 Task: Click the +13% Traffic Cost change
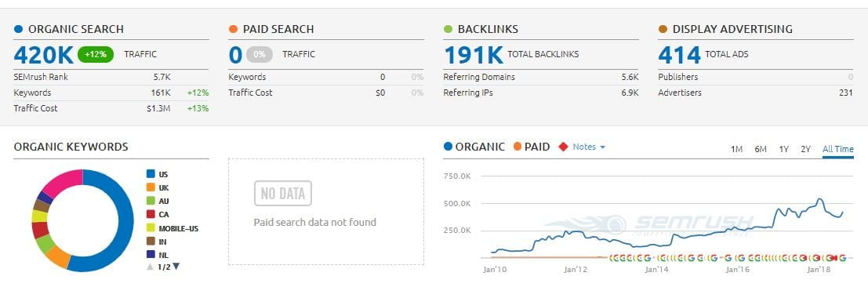pyautogui.click(x=198, y=108)
